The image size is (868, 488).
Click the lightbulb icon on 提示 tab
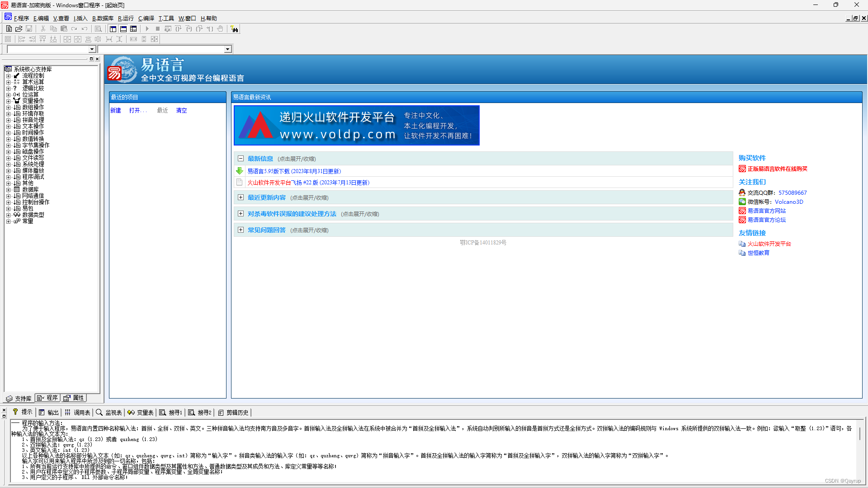pos(15,412)
